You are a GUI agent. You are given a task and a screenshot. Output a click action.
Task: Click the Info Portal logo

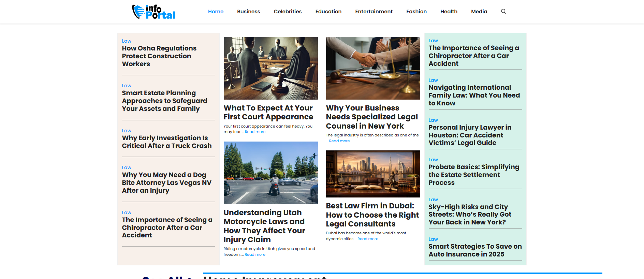pyautogui.click(x=153, y=12)
